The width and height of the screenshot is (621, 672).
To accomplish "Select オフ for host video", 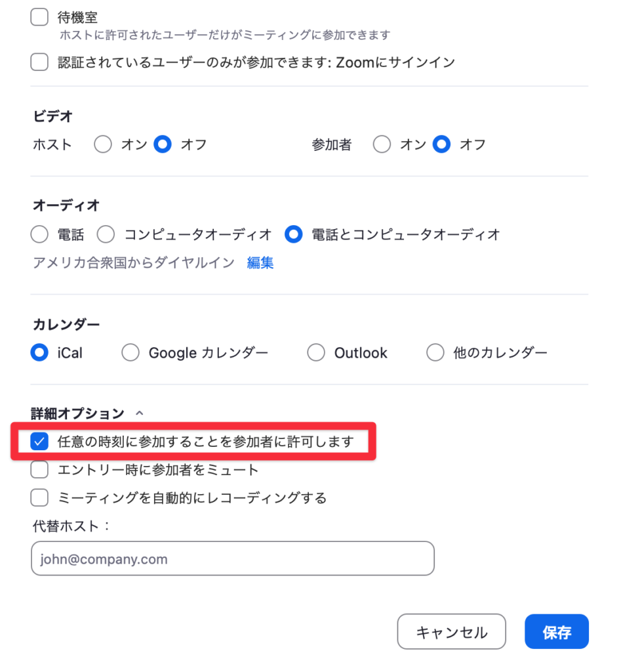I will [x=163, y=144].
